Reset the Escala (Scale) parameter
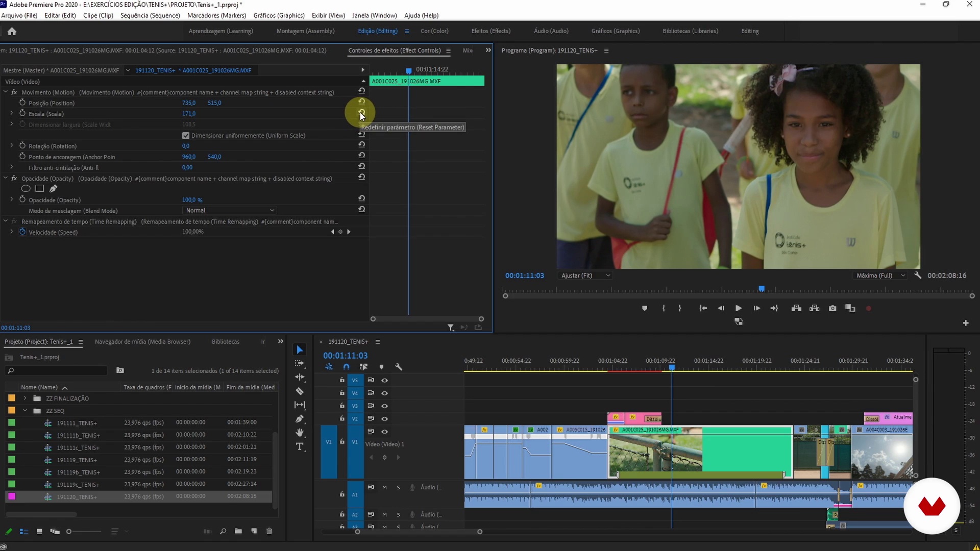The height and width of the screenshot is (551, 980). coord(361,112)
